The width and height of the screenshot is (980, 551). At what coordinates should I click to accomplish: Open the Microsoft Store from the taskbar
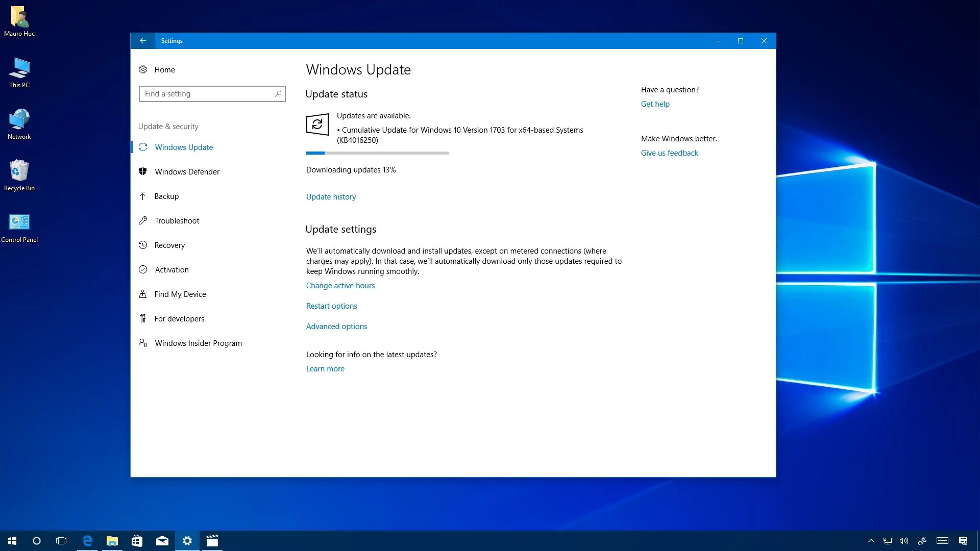click(x=137, y=540)
